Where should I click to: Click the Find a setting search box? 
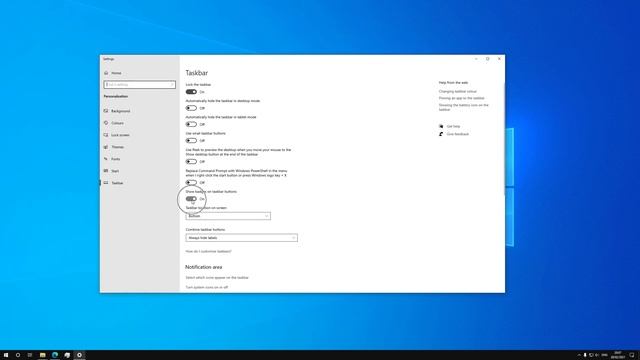click(x=140, y=84)
